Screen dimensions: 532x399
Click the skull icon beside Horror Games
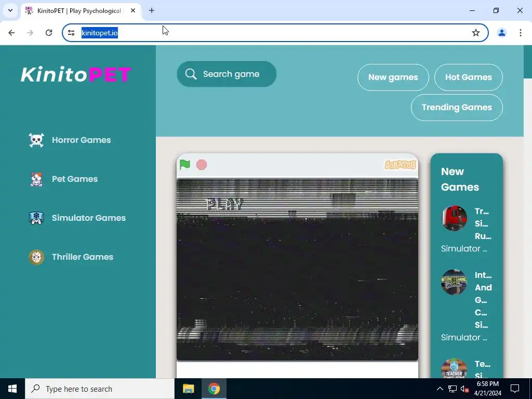point(36,140)
